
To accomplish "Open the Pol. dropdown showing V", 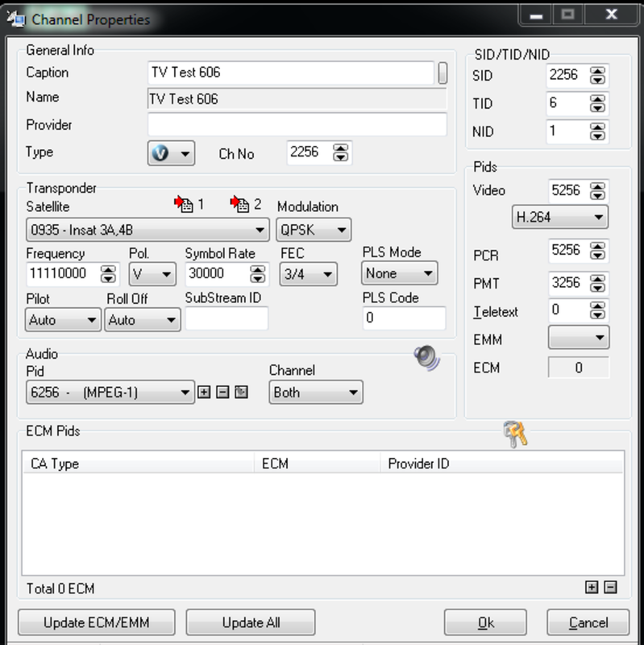I will coord(152,274).
